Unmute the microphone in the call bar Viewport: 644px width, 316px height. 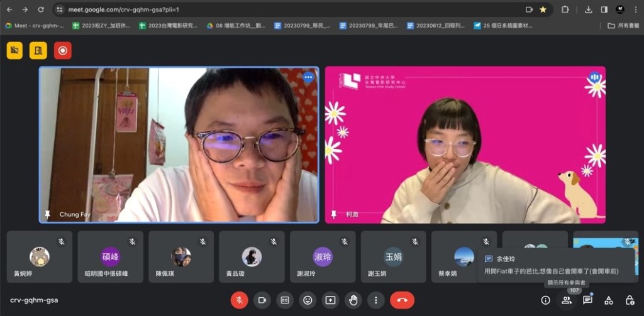(239, 300)
